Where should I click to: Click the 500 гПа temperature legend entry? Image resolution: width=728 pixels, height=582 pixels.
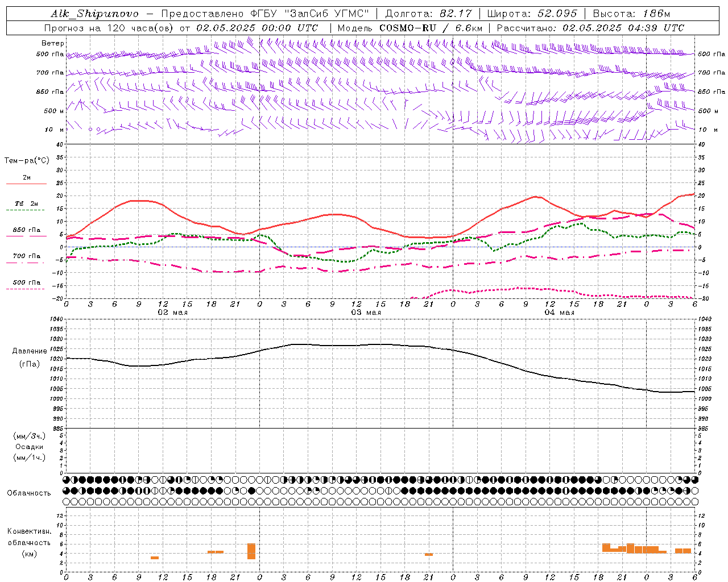pos(27,282)
